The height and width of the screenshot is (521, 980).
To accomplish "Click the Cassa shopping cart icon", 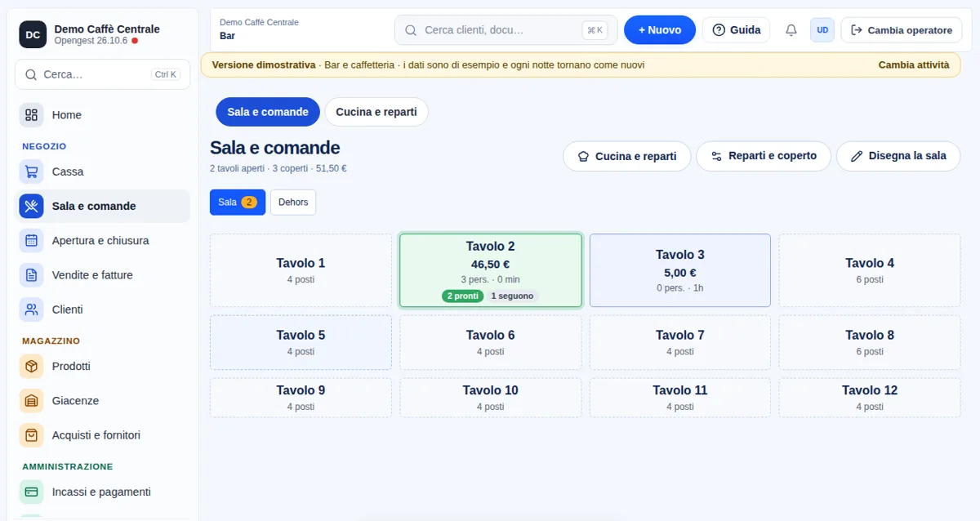I will click(x=31, y=172).
